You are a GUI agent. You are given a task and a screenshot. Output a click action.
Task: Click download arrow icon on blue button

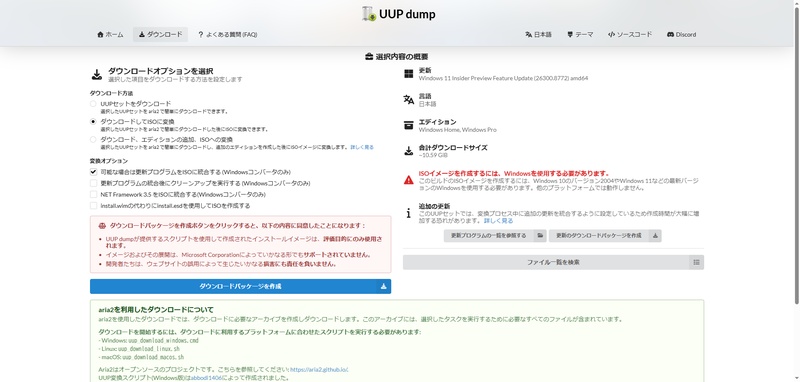[384, 287]
